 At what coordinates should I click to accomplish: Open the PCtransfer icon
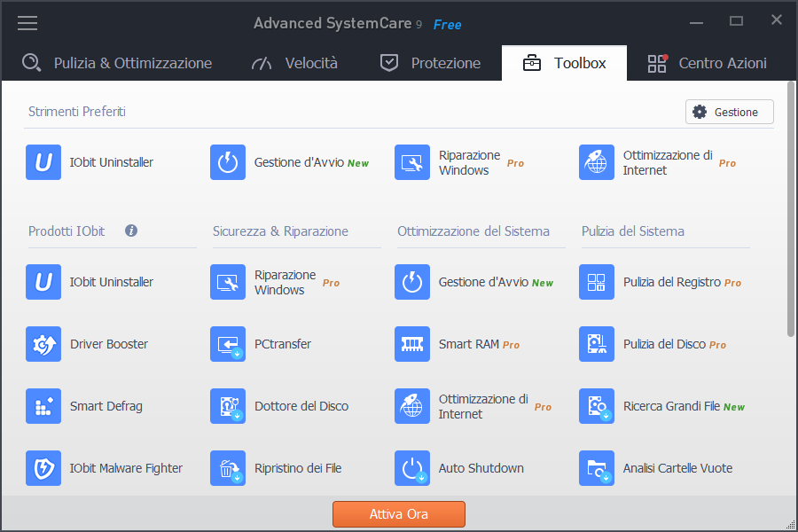(x=228, y=344)
